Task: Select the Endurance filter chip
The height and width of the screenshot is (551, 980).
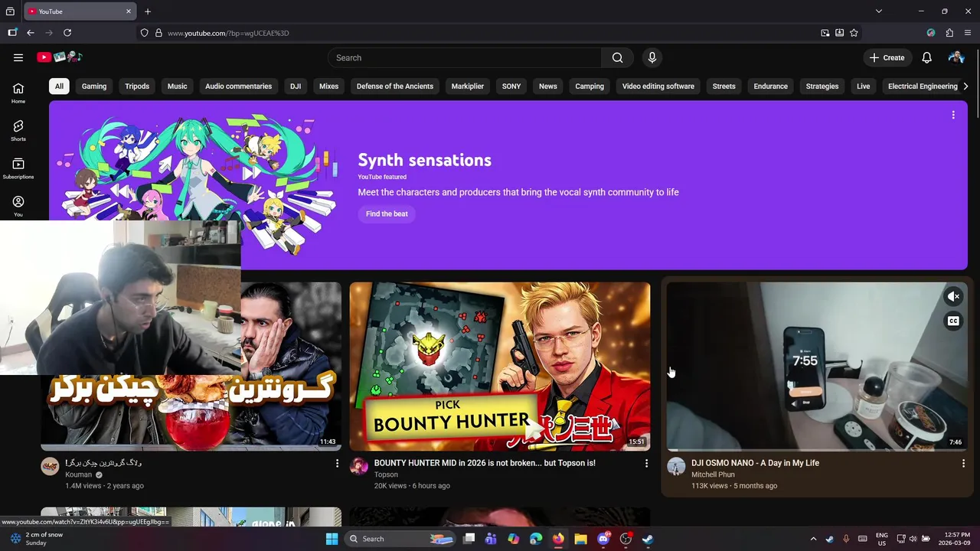Action: (x=770, y=86)
